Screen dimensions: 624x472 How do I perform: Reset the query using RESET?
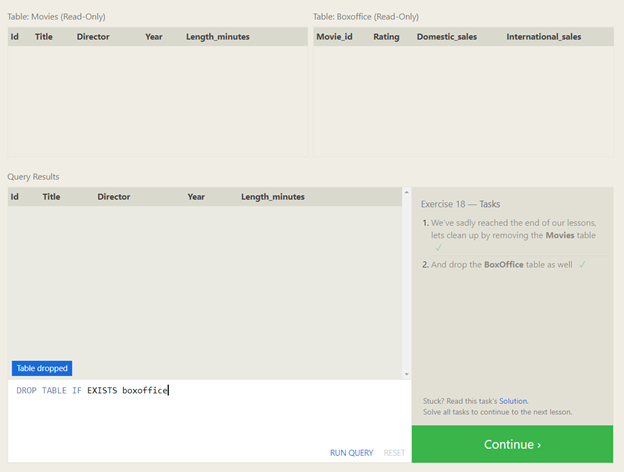tap(394, 453)
